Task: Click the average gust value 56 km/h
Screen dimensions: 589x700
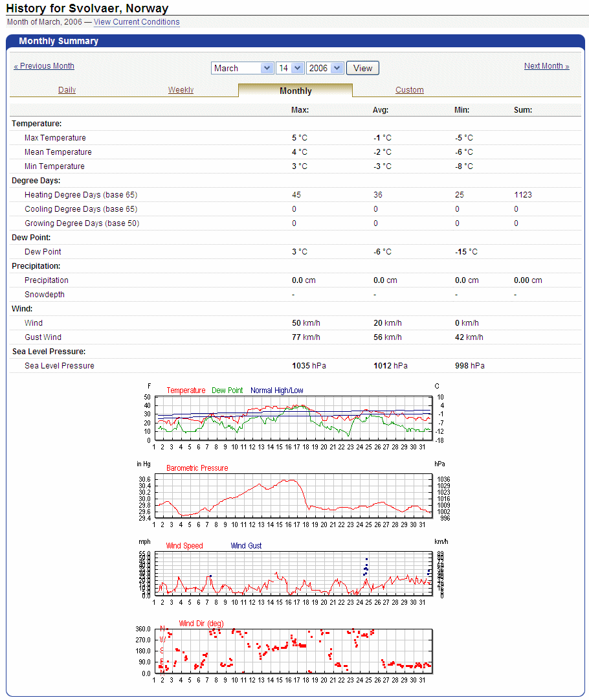Action: click(x=388, y=337)
